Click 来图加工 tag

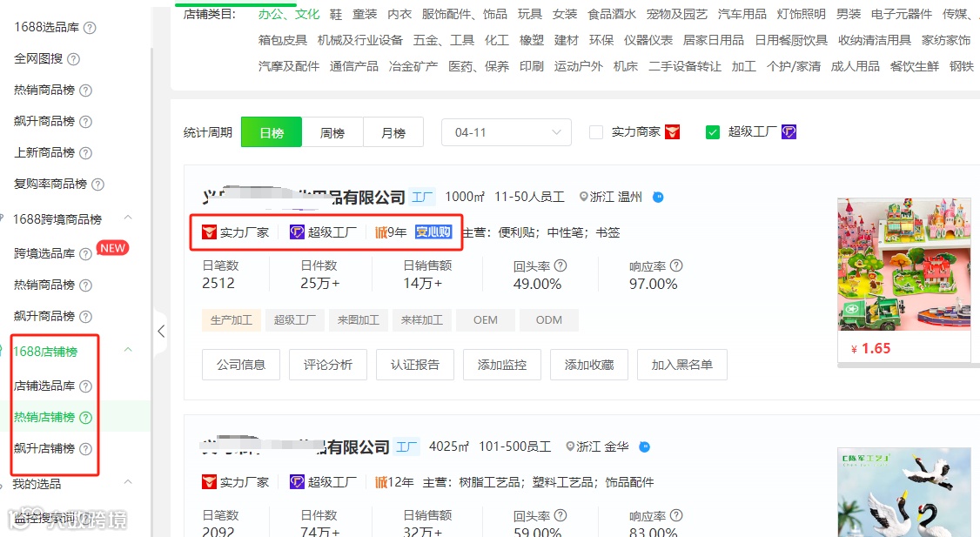click(x=358, y=320)
